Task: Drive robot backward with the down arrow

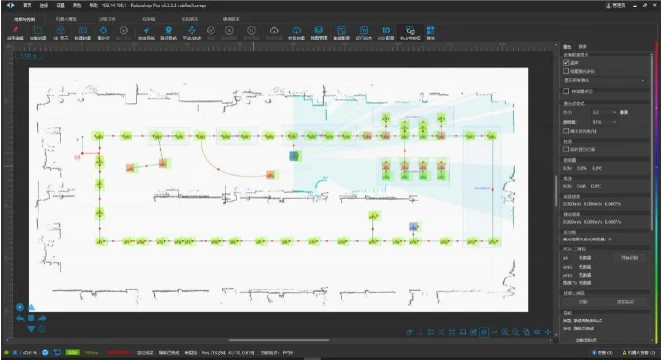Action: point(32,329)
